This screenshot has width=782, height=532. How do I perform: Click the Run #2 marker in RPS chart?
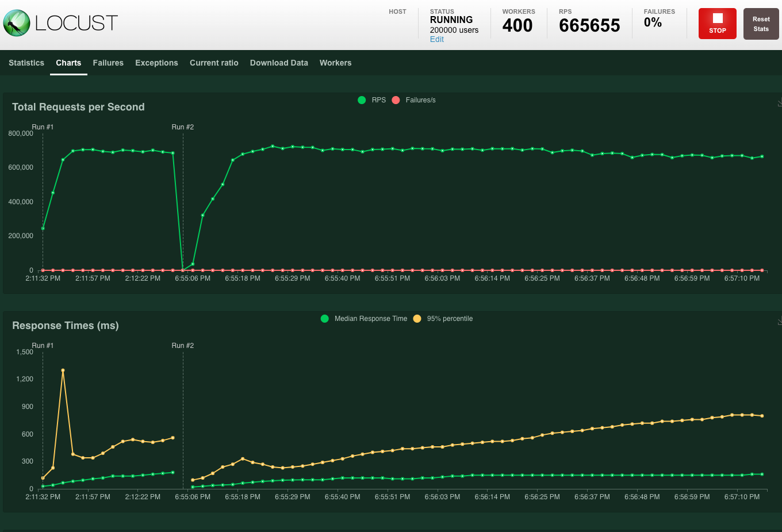click(183, 127)
